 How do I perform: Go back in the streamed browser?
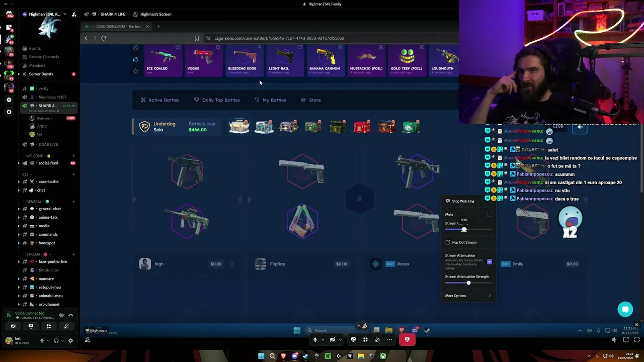(86, 38)
